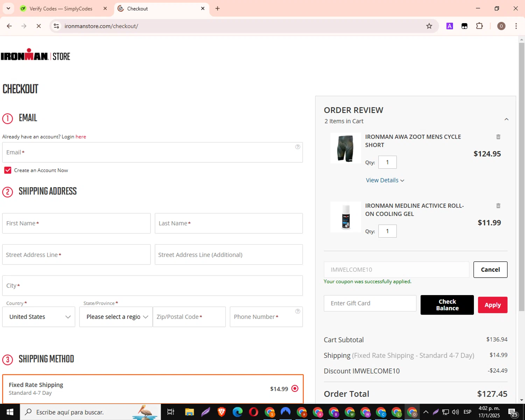This screenshot has height=420, width=525.
Task: Switch to the Checkout tab
Action: (x=162, y=8)
